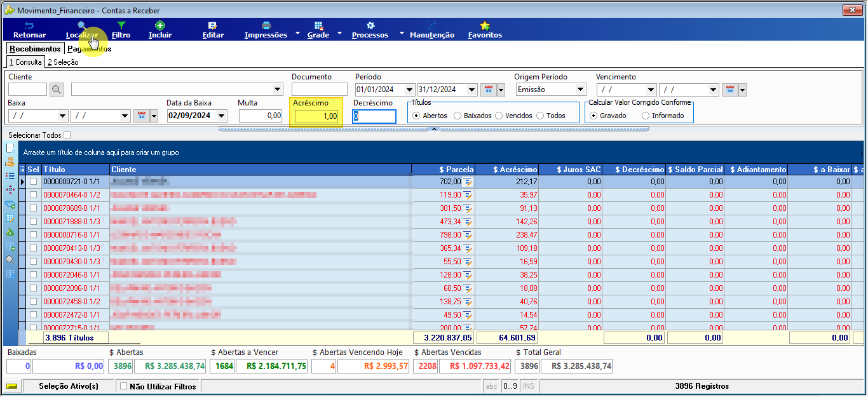868x397 pixels.
Task: Click the Processos gear icon
Action: coord(370,25)
